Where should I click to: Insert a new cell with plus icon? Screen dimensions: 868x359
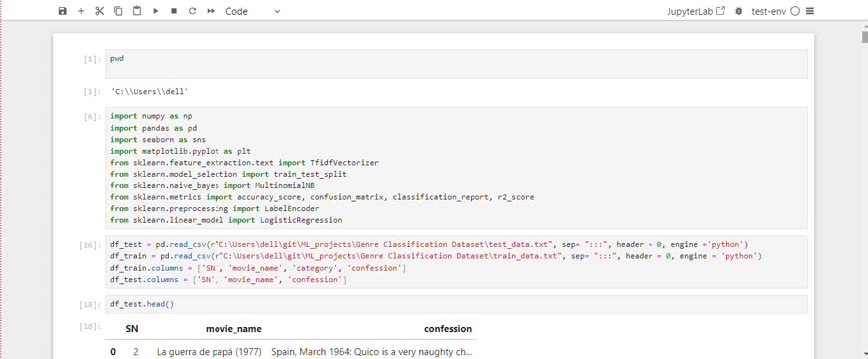tap(81, 11)
